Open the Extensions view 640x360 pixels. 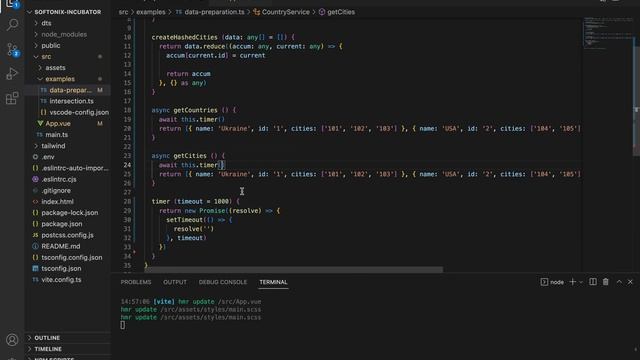(x=12, y=98)
